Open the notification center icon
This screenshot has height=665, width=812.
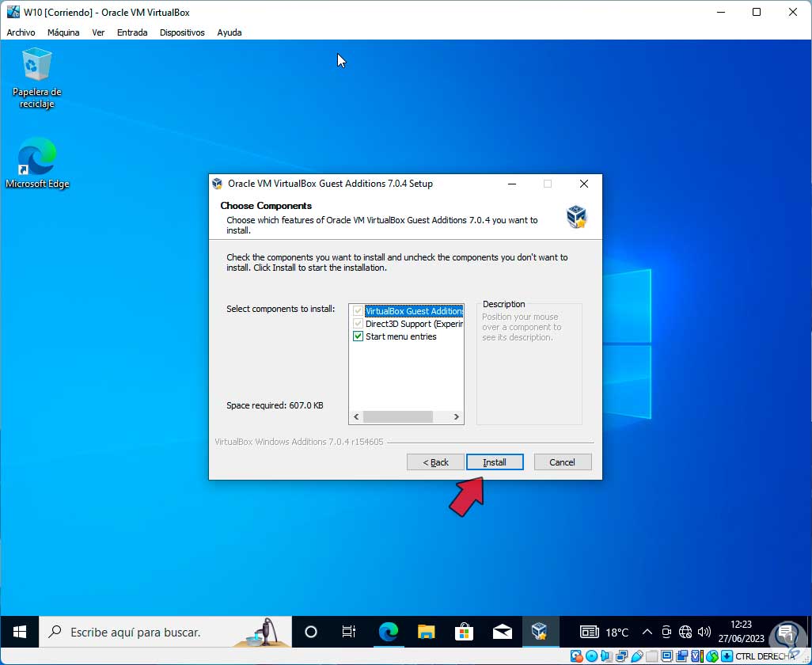pyautogui.click(x=786, y=633)
